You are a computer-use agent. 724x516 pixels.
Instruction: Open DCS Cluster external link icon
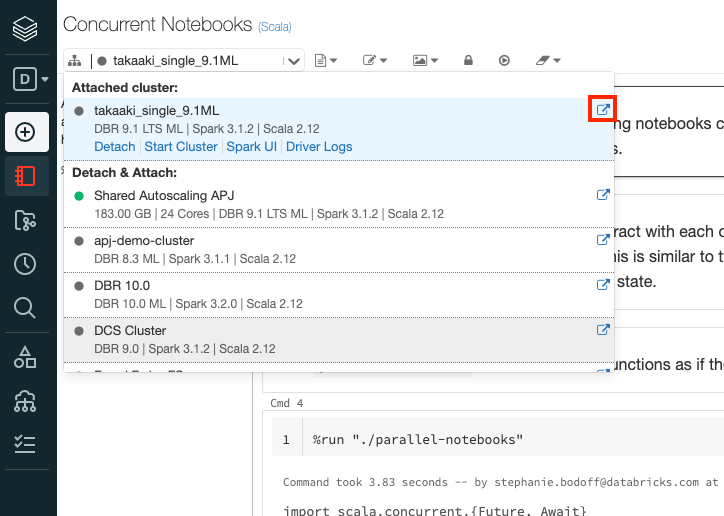tap(603, 330)
